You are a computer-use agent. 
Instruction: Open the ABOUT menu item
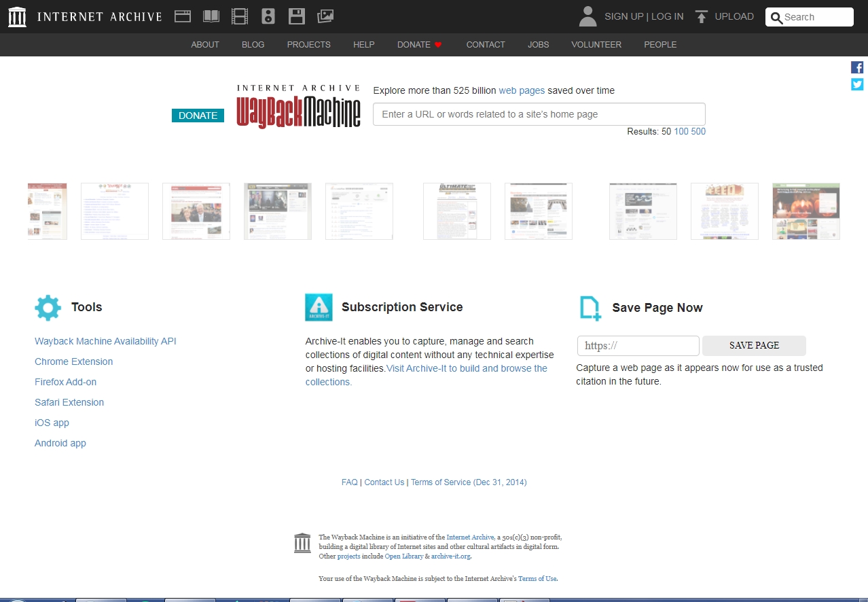(x=205, y=45)
